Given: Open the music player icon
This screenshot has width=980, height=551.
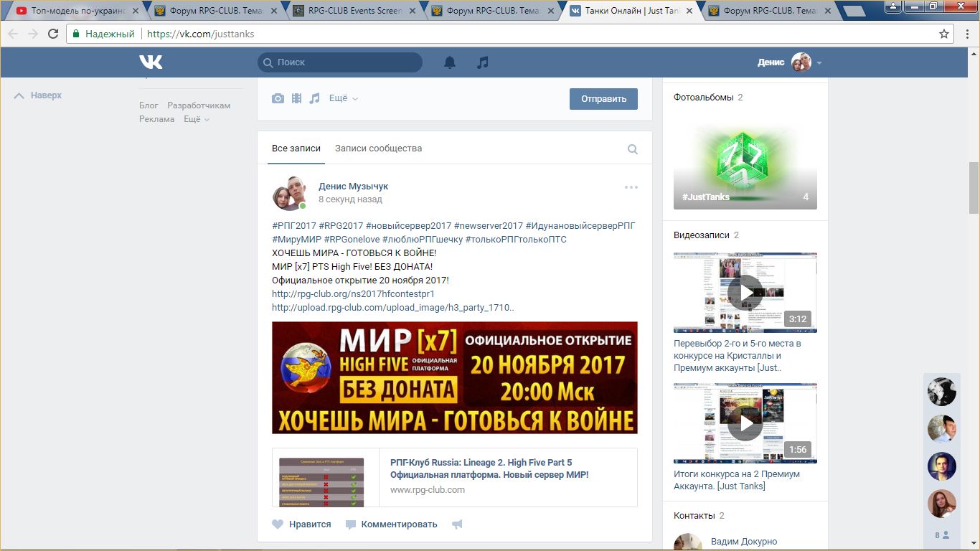Looking at the screenshot, I should (x=483, y=62).
